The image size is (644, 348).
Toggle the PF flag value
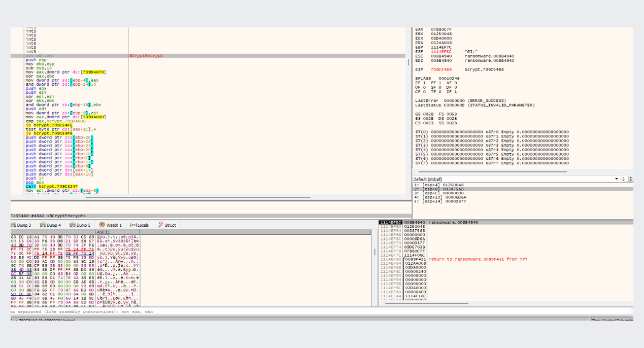[x=439, y=83]
